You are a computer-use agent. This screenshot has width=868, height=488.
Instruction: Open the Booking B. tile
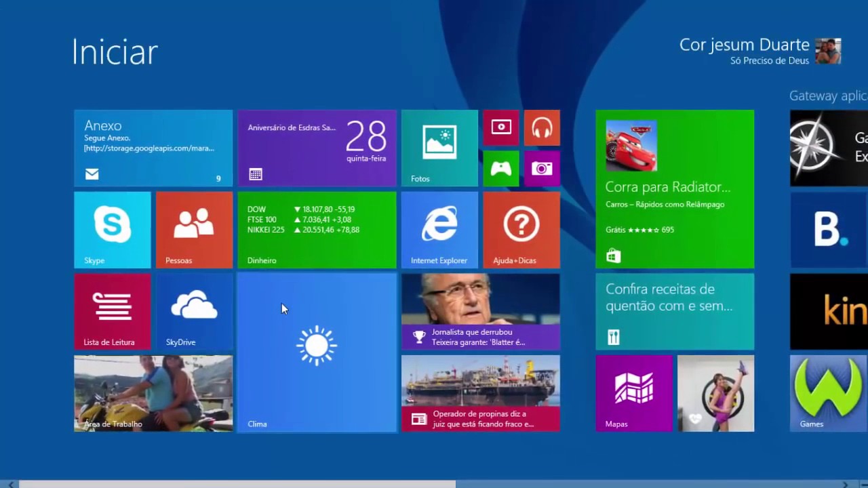tap(829, 230)
